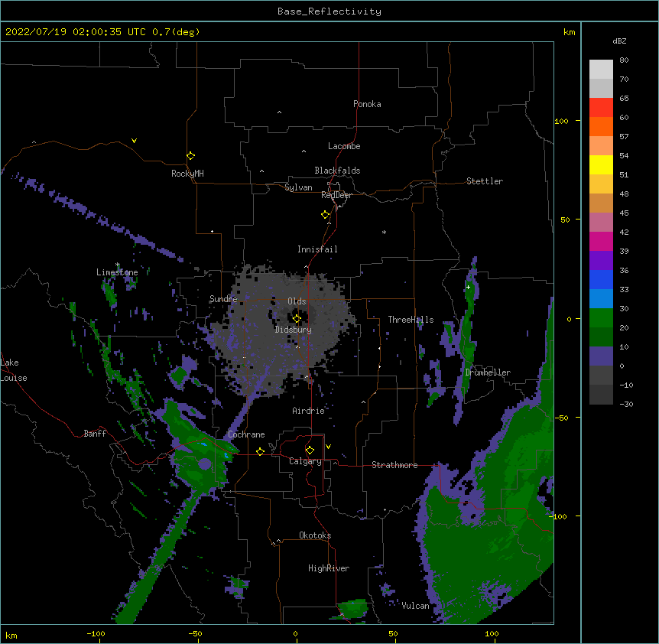Click the yellow station marker above RockyMH
The width and height of the screenshot is (659, 644).
[191, 156]
